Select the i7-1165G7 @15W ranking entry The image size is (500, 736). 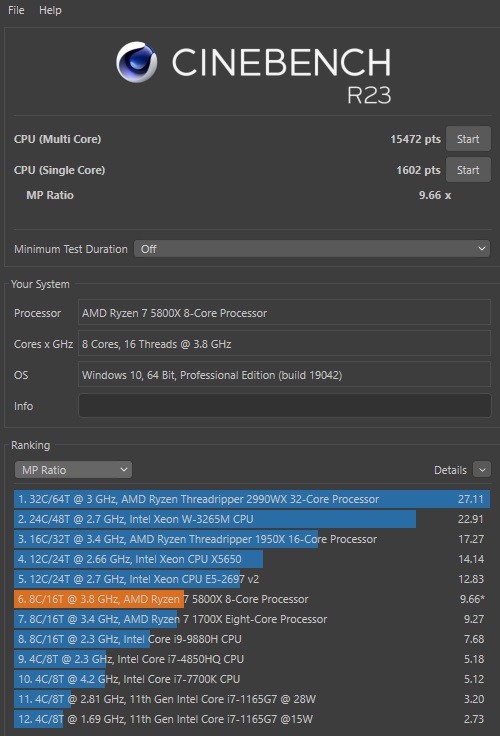click(252, 719)
